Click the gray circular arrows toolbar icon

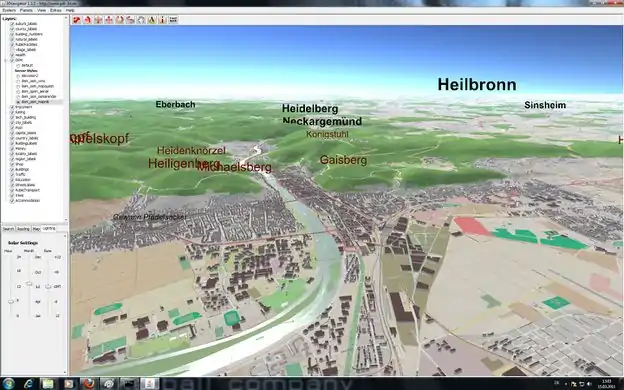(141, 20)
